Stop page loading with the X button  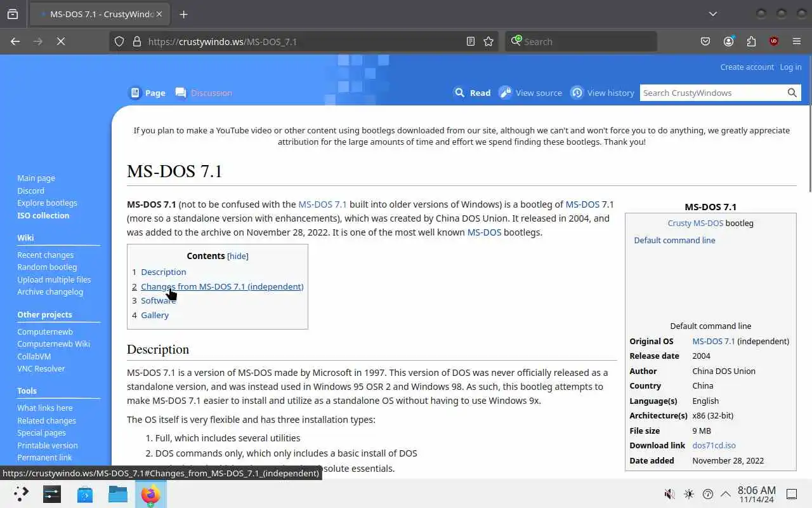point(61,41)
